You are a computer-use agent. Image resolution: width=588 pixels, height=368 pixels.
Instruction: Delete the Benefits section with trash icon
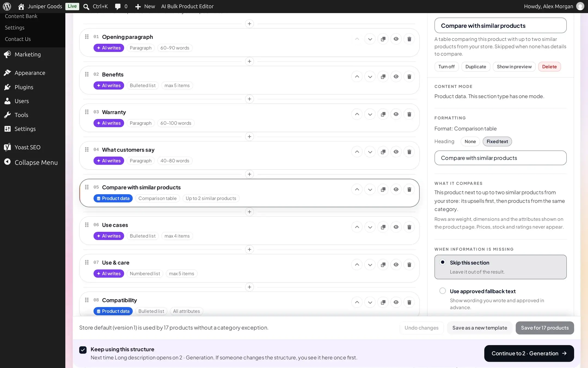pos(409,77)
